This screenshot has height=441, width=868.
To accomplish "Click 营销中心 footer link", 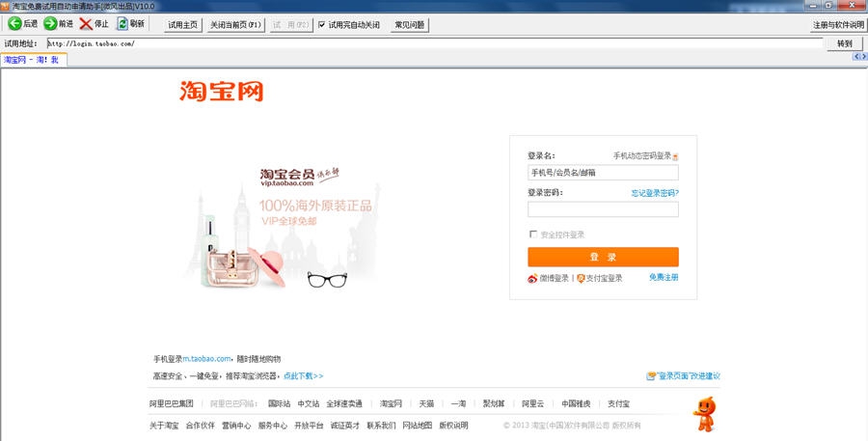I will click(x=236, y=426).
